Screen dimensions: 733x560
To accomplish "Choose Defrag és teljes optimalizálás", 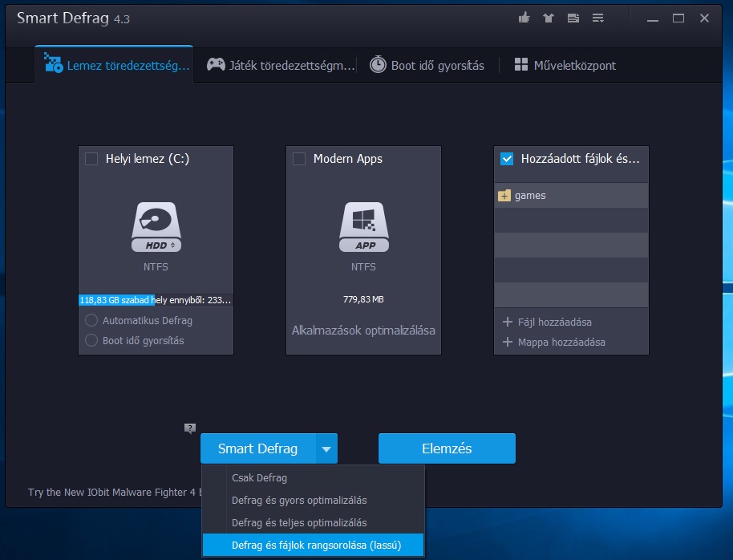I will pyautogui.click(x=314, y=522).
